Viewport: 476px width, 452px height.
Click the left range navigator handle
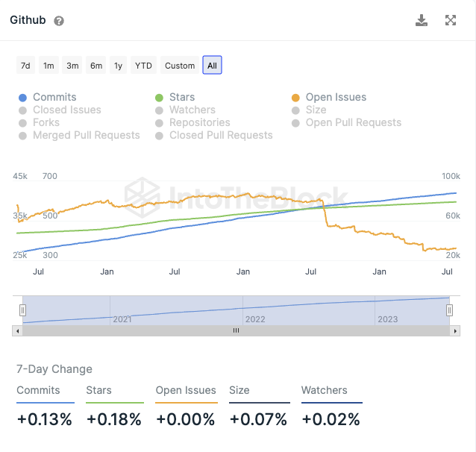pyautogui.click(x=22, y=310)
